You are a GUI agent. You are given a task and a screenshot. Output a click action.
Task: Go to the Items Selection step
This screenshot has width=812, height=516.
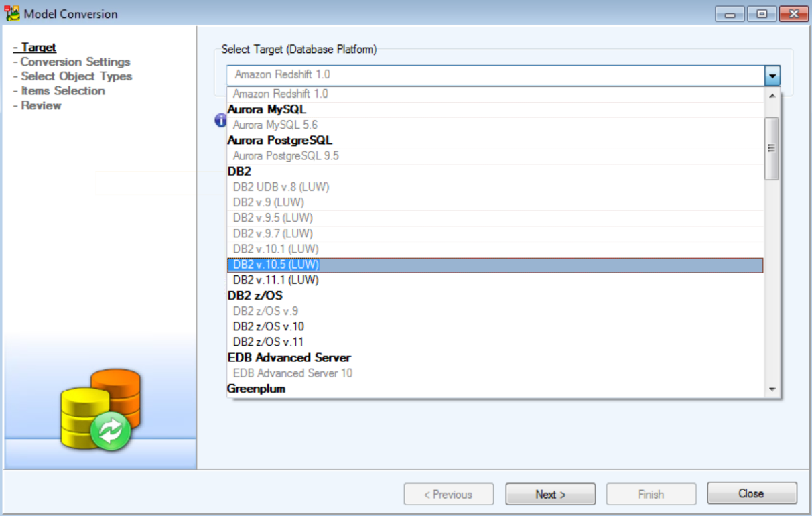click(59, 90)
